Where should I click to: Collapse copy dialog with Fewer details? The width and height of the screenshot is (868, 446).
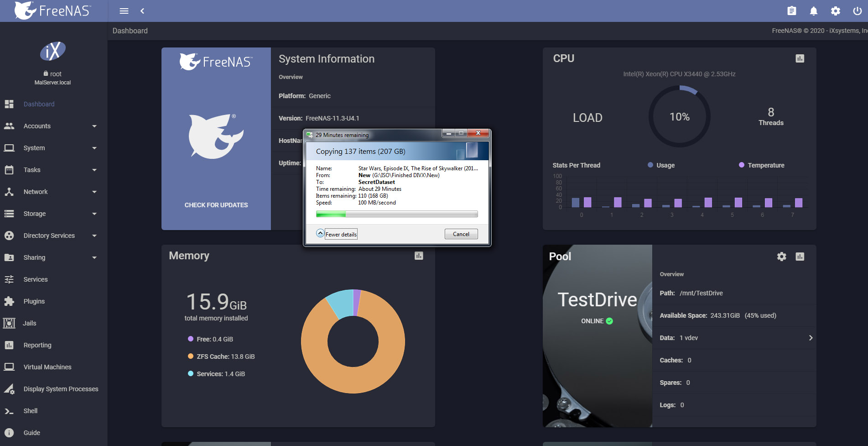pos(337,234)
